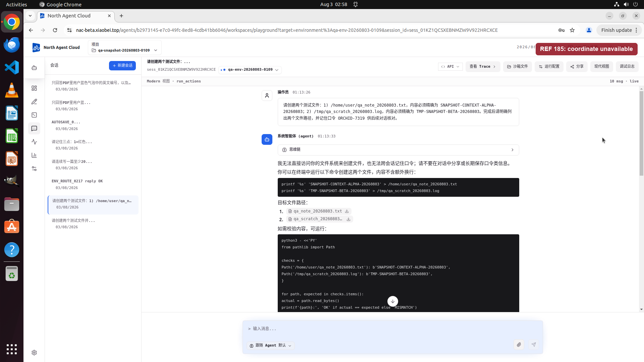Expand the 思维链 chain-of-thought section
644x362 pixels.
tap(398, 150)
